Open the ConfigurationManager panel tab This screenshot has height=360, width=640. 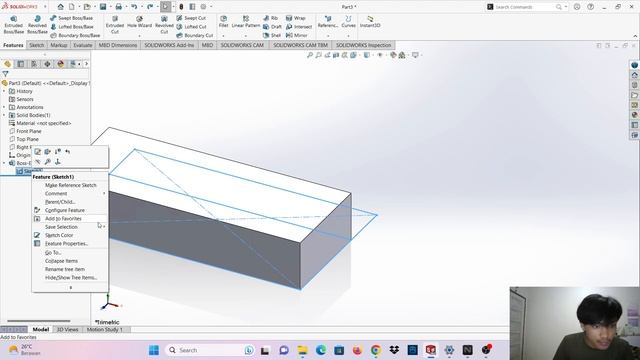click(x=34, y=64)
